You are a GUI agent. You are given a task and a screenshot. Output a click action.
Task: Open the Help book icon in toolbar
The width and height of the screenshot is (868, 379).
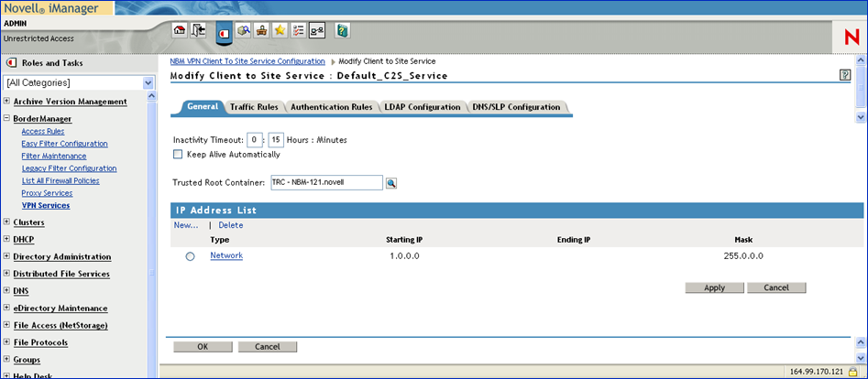[x=342, y=30]
